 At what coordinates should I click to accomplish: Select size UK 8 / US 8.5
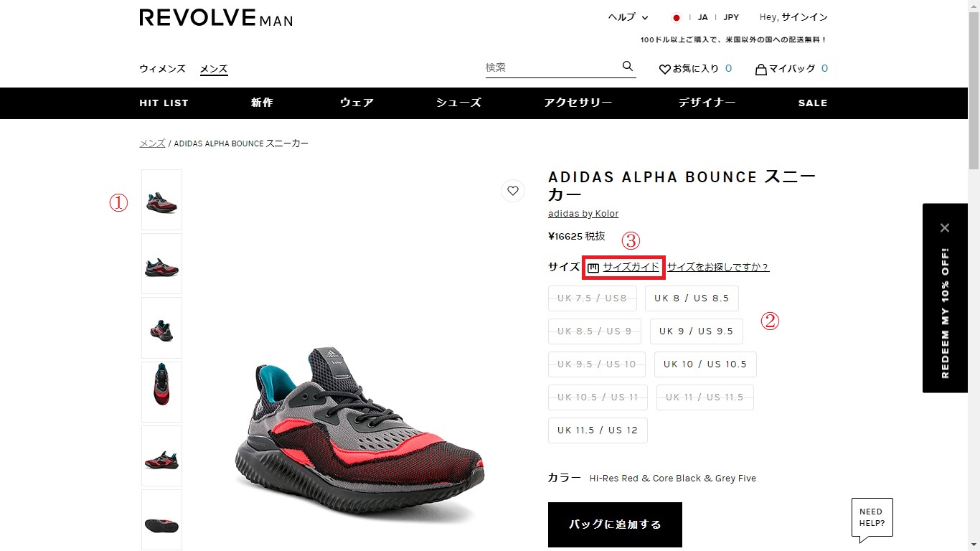tap(692, 298)
